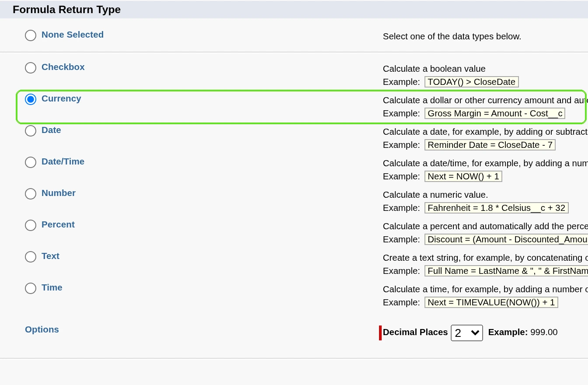
Task: Choose the Number radio button
Action: click(31, 194)
